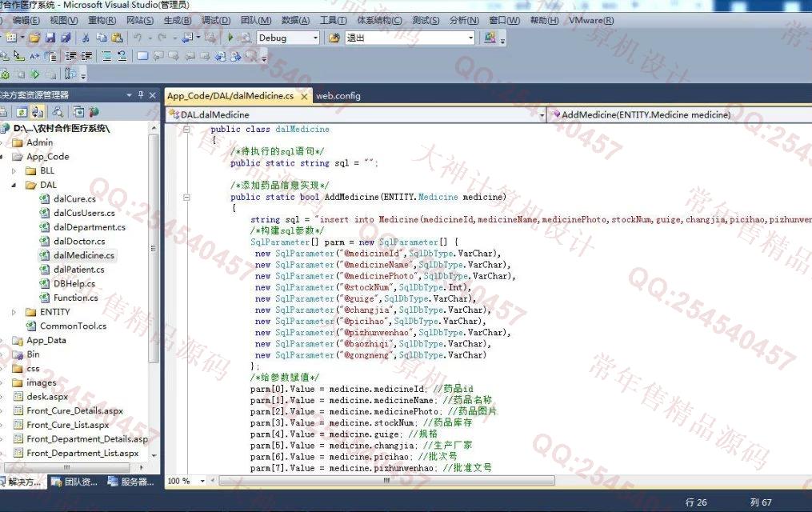Open the 工具(T) menu
812x512 pixels.
[333, 20]
